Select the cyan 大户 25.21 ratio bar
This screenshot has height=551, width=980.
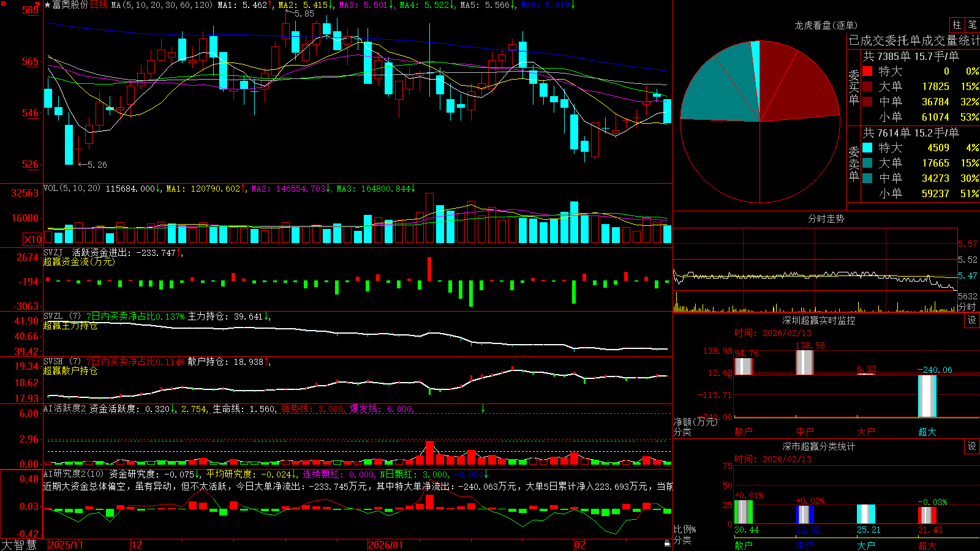[865, 514]
